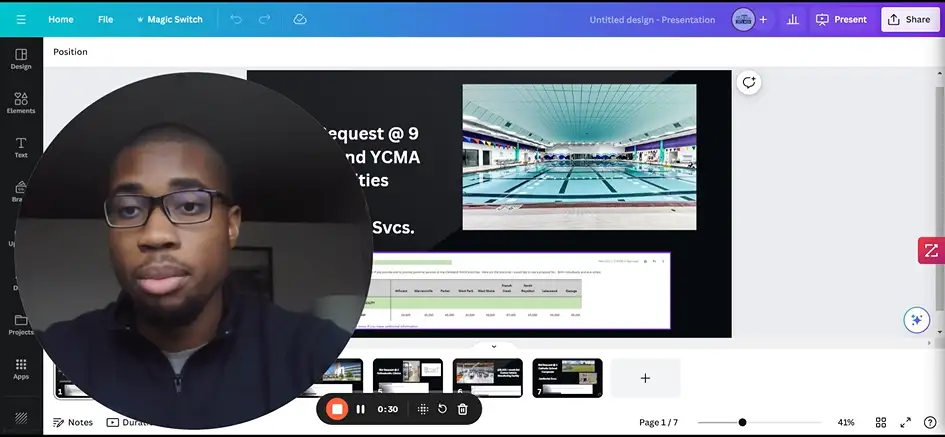
Task: Click the zoom slider handle
Action: [x=742, y=422]
